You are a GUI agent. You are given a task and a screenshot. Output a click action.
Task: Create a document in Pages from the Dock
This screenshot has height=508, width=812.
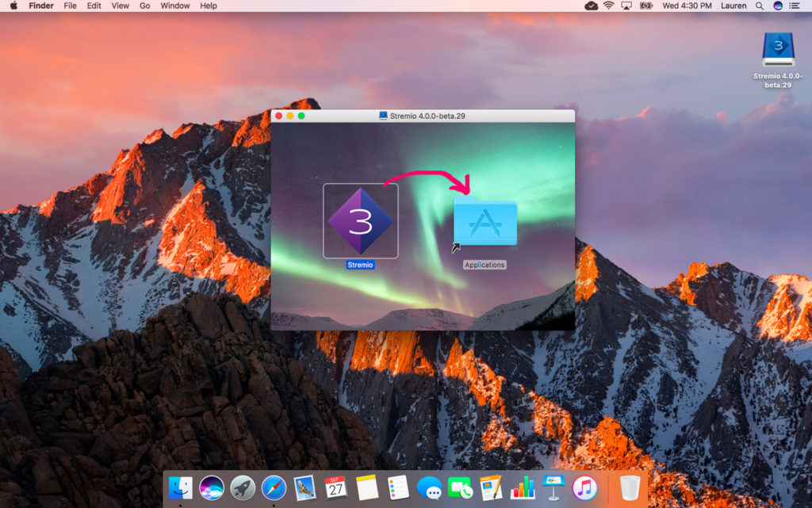point(491,488)
